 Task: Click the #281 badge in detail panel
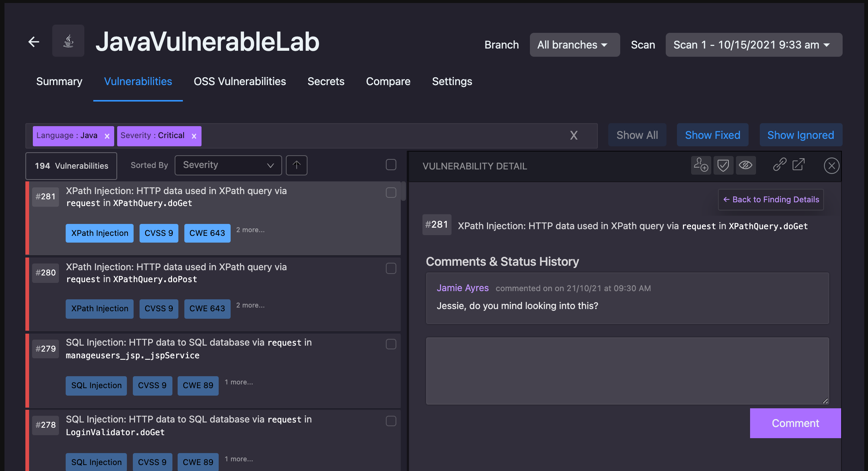(437, 225)
